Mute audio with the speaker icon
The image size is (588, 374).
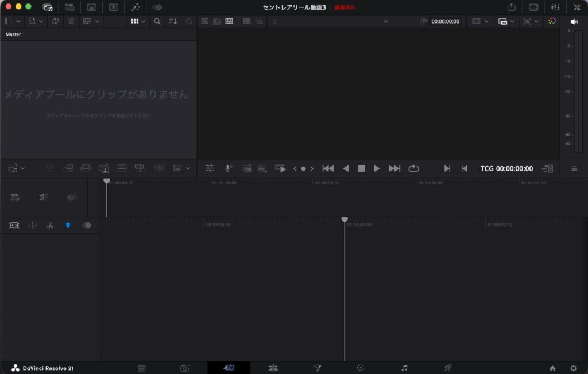click(574, 22)
